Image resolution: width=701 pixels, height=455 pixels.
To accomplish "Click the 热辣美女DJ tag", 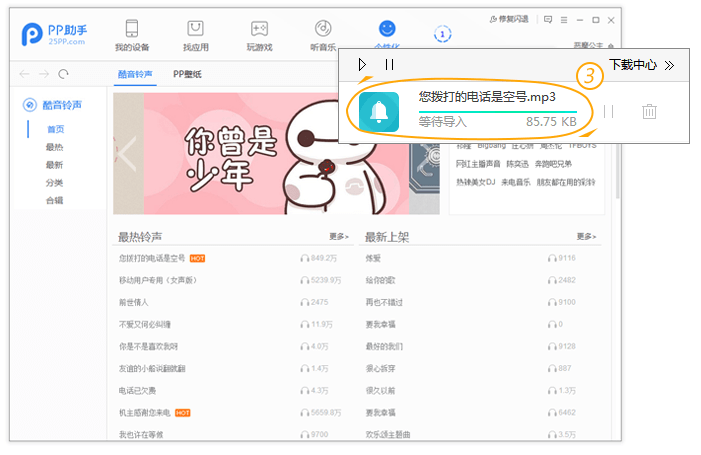I will click(x=476, y=182).
